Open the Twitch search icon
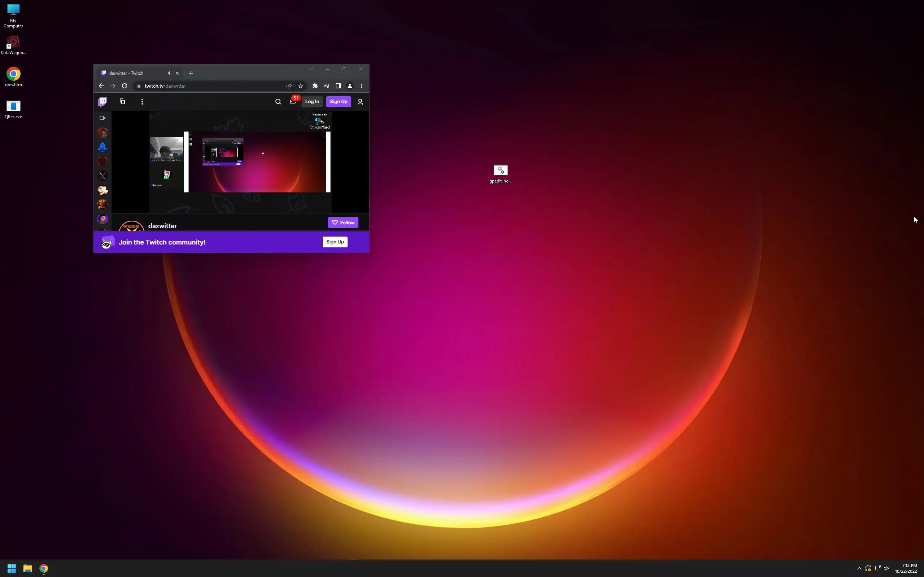The width and height of the screenshot is (924, 577). click(278, 101)
